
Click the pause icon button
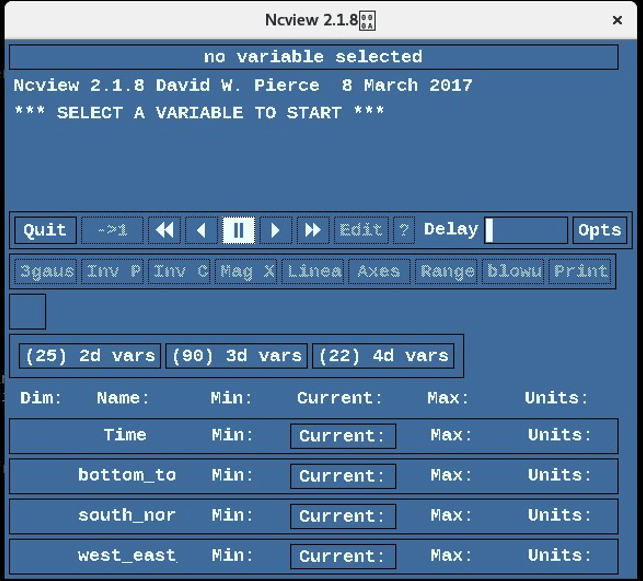[238, 230]
